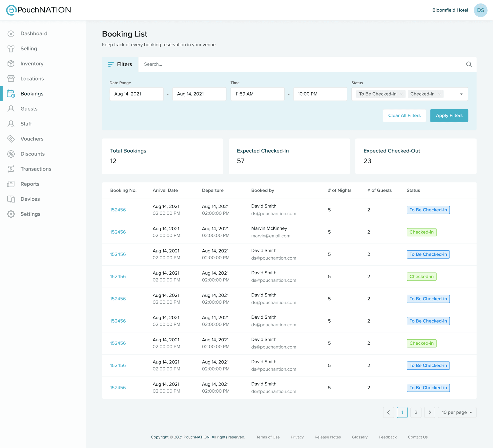
Task: Open Inventory via the box icon
Action: coord(11,63)
